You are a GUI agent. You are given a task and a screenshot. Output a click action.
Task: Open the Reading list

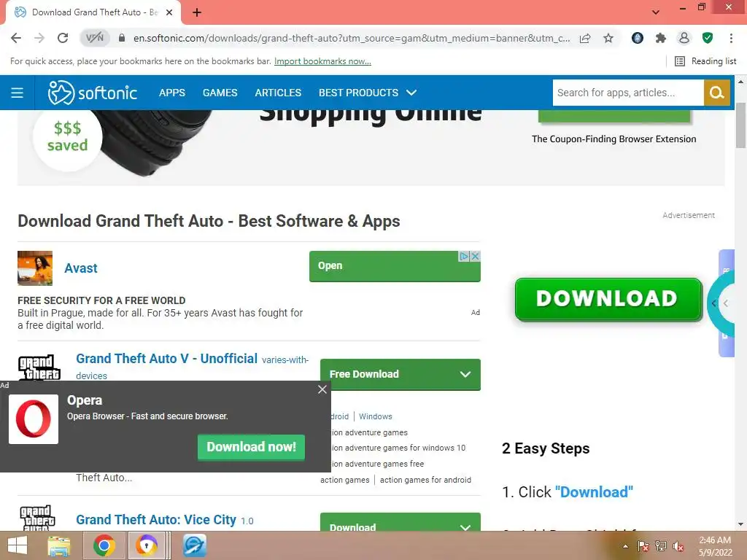[x=705, y=61]
